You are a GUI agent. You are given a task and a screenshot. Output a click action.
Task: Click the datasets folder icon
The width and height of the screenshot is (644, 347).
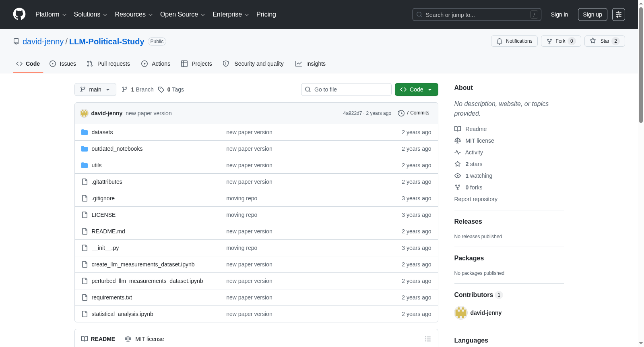[x=85, y=132]
